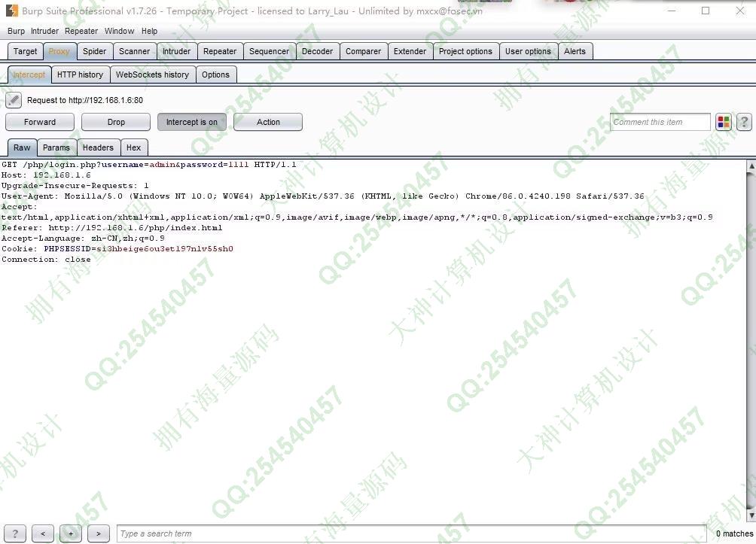The image size is (756, 544).
Task: Switch to the Params view tab
Action: 56,147
